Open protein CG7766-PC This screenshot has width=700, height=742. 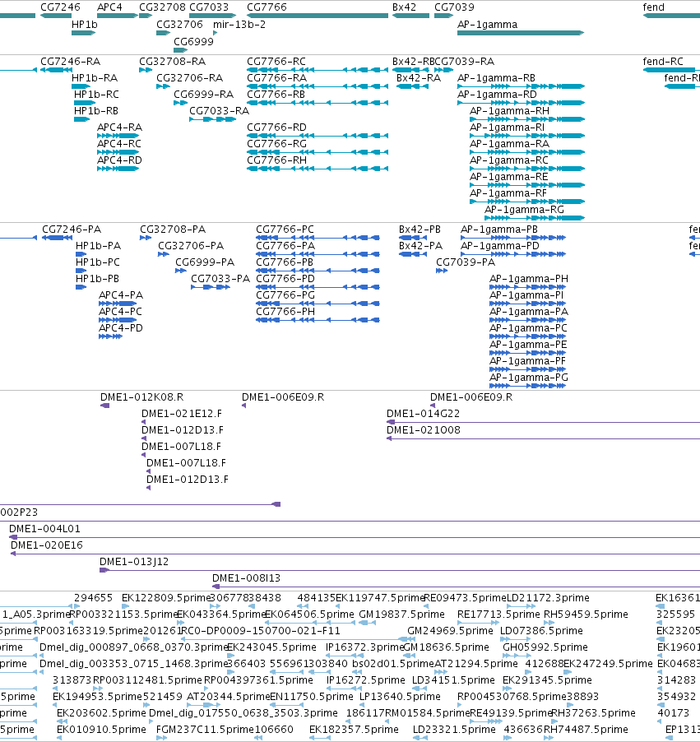285,229
